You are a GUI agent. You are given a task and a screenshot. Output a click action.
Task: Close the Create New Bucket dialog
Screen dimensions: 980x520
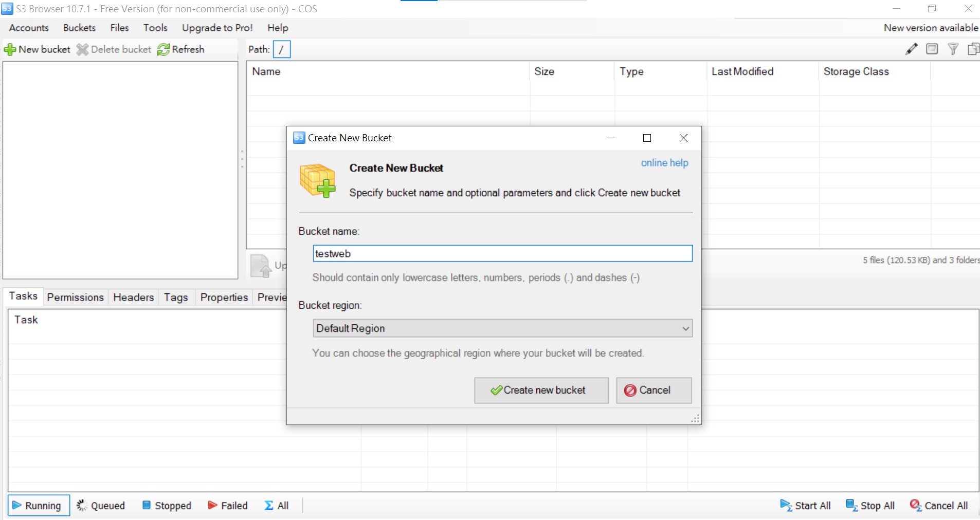coord(683,138)
